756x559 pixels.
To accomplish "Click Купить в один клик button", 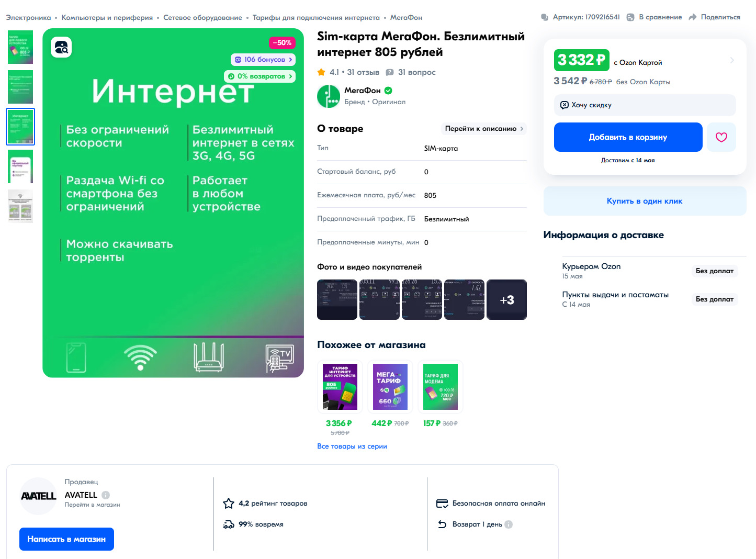I will pos(645,201).
